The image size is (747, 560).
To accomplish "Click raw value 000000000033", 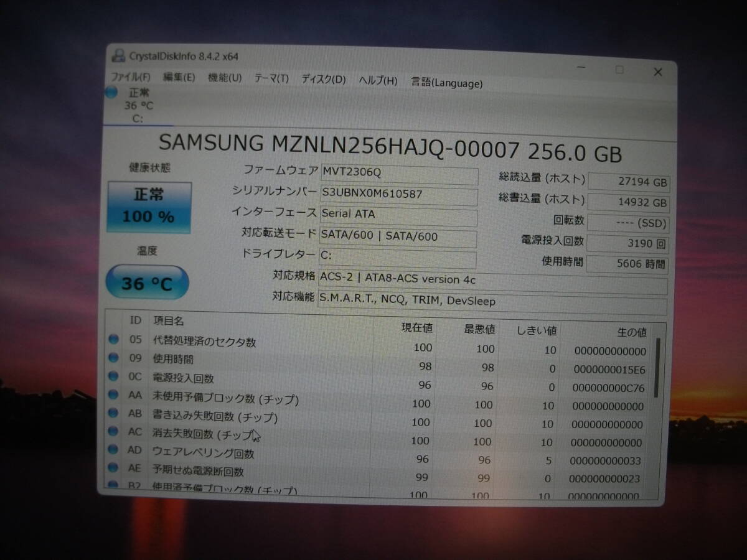I will tap(606, 461).
